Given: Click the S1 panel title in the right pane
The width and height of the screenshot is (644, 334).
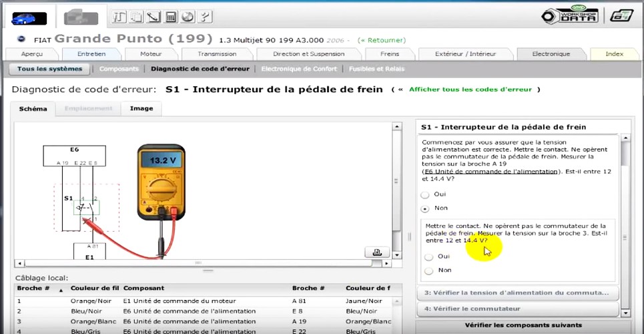Looking at the screenshot, I should pyautogui.click(x=504, y=127).
